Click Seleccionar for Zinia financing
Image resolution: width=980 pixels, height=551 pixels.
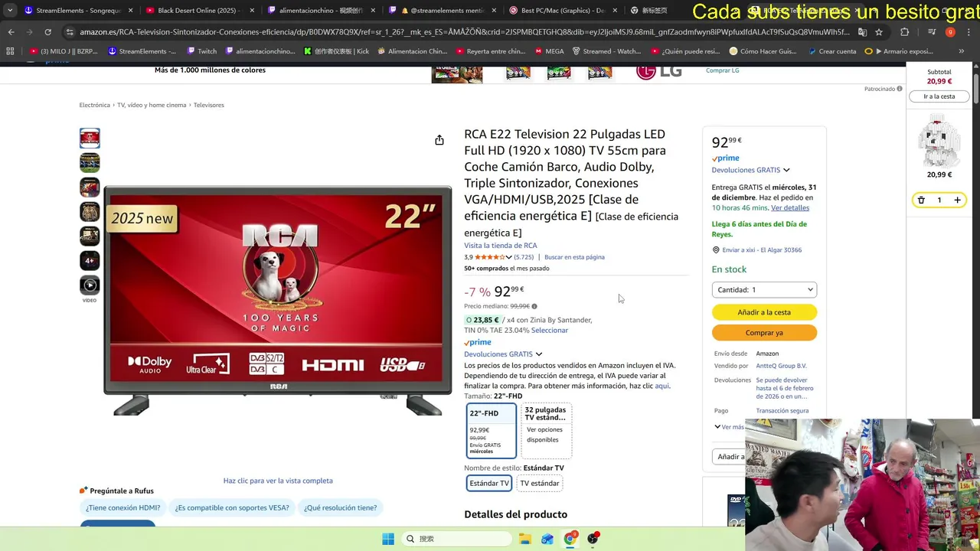tap(550, 331)
